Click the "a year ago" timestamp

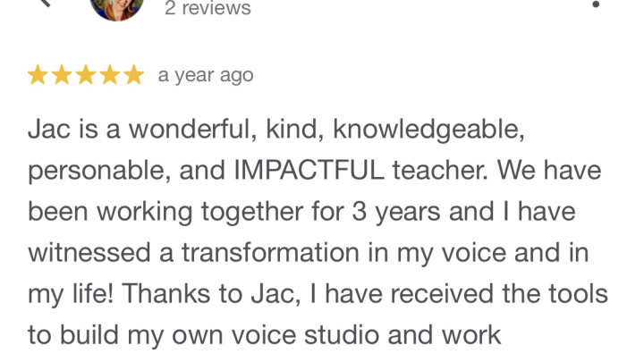pyautogui.click(x=206, y=76)
